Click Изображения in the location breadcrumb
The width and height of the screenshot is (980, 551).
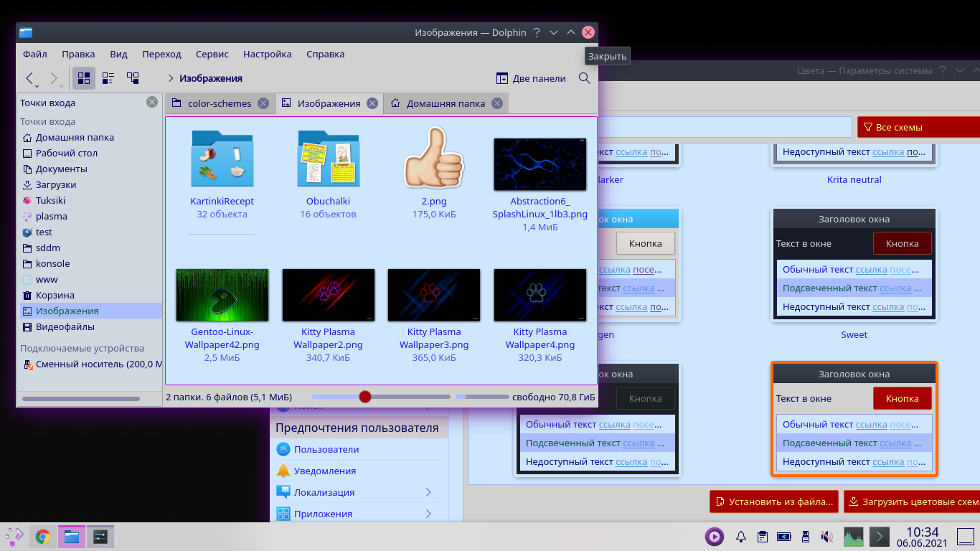pyautogui.click(x=211, y=78)
